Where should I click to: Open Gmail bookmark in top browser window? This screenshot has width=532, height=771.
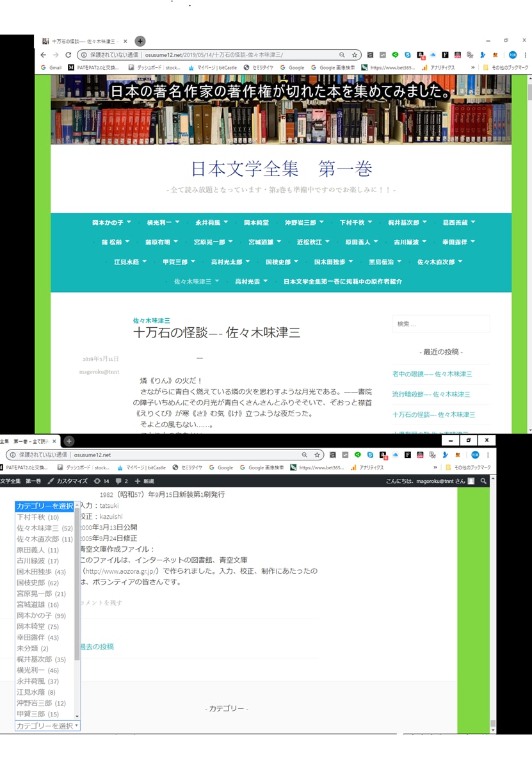51,67
